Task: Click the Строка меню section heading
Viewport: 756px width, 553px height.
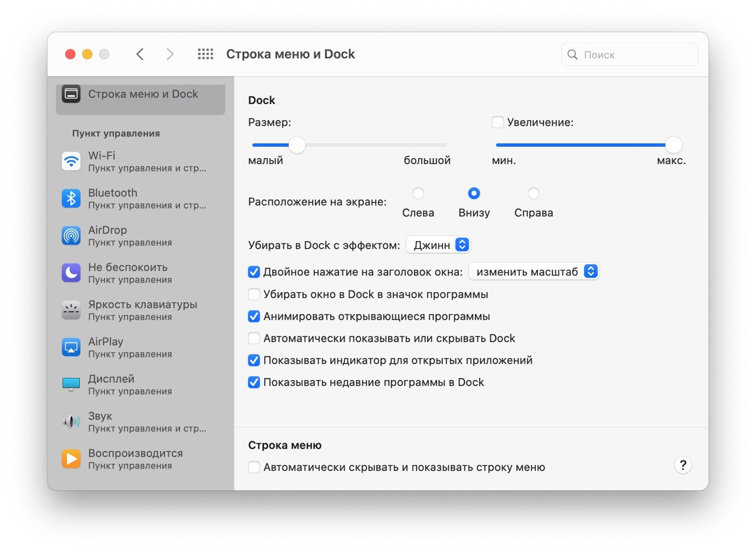Action: coord(285,446)
